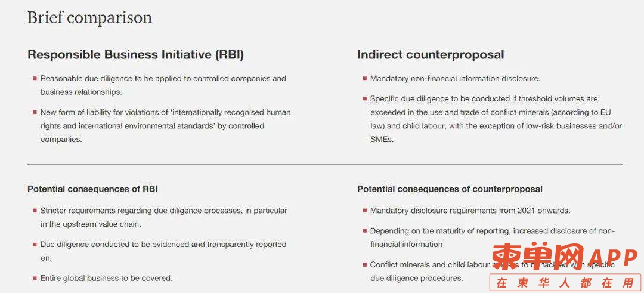Click the text 'Mandatory disclosure requirements from 2021 onwards'
The image size is (644, 293).
[x=470, y=211]
